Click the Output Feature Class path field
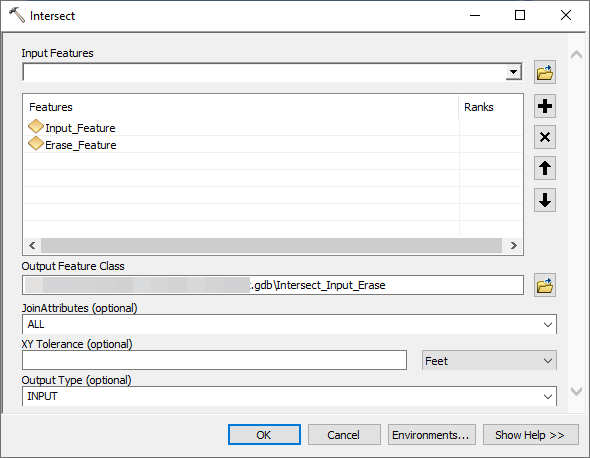Screen dimensions: 590x458 coord(273,285)
